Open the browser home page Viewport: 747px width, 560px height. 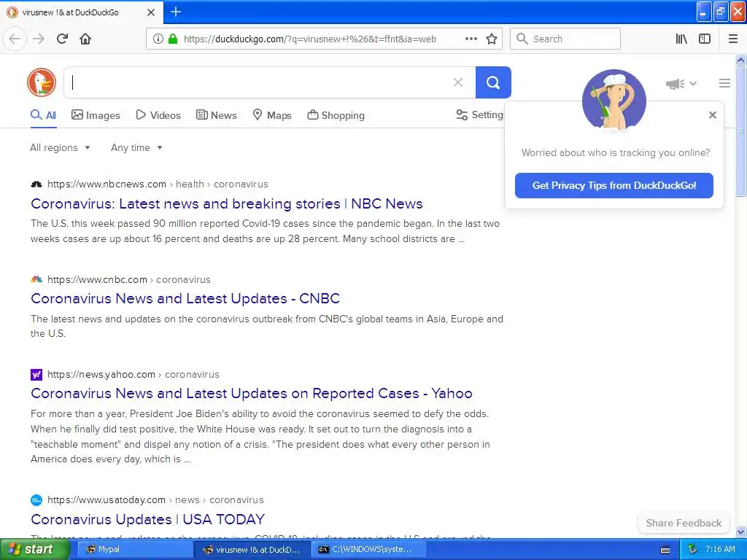(x=85, y=39)
